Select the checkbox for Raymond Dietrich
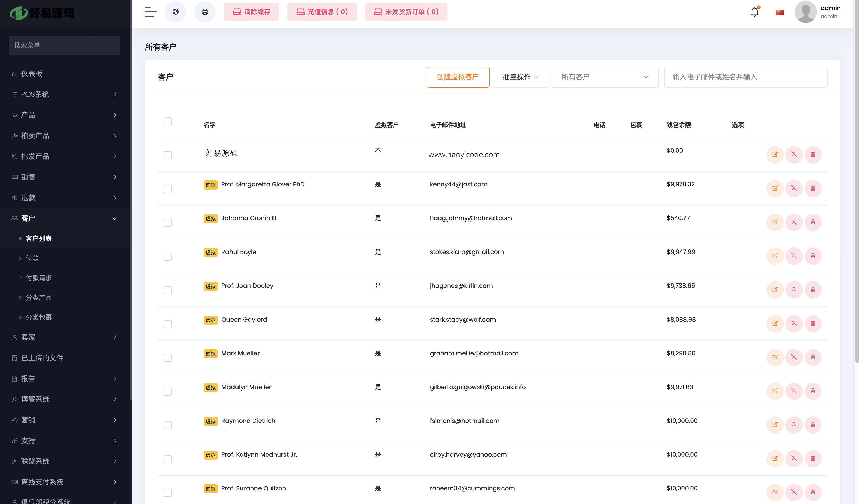This screenshot has width=859, height=504. [x=168, y=425]
